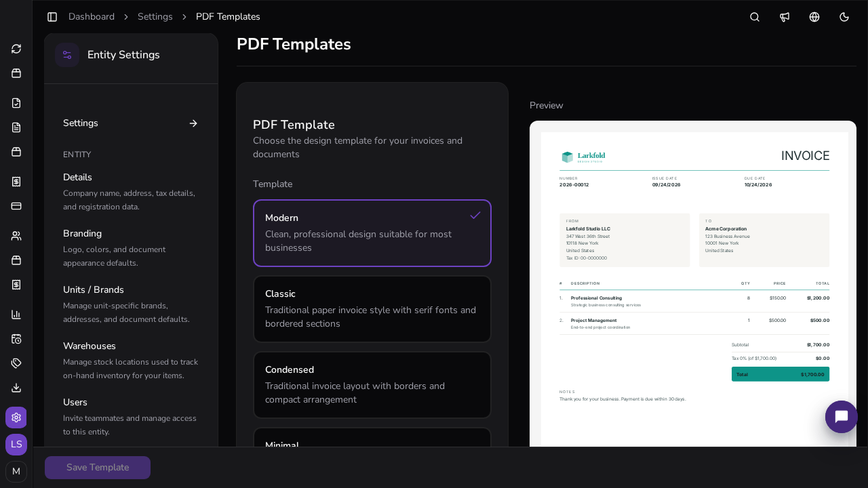The height and width of the screenshot is (488, 868).
Task: Open search with the magnifier icon
Action: pyautogui.click(x=755, y=17)
